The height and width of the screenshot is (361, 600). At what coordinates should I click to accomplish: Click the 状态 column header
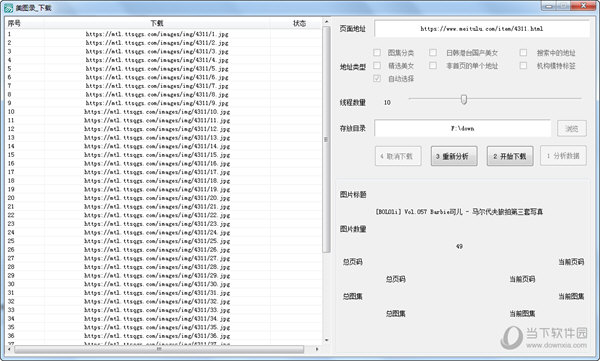296,23
